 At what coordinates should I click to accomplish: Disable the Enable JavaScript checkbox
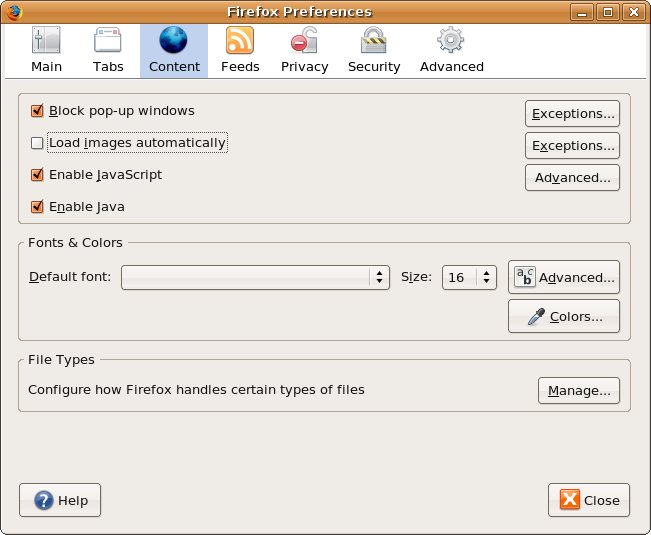click(x=37, y=175)
